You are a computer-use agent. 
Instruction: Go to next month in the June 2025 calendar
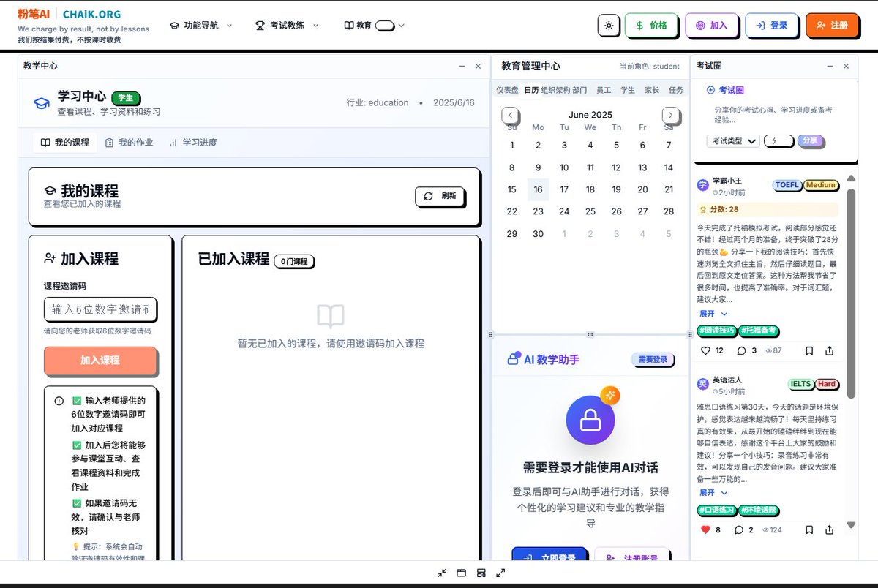[x=671, y=115]
